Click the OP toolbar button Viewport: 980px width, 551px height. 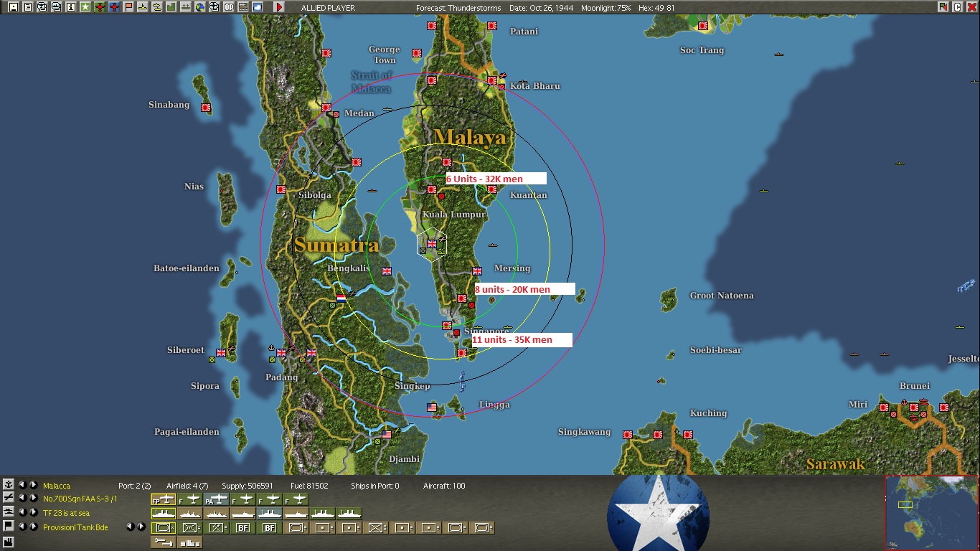(229, 7)
